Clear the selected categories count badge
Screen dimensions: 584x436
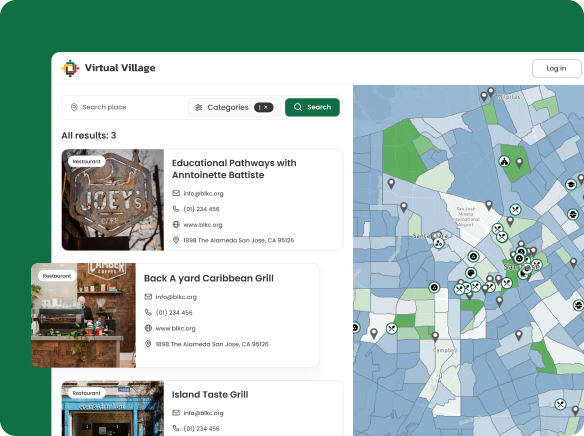[x=264, y=107]
